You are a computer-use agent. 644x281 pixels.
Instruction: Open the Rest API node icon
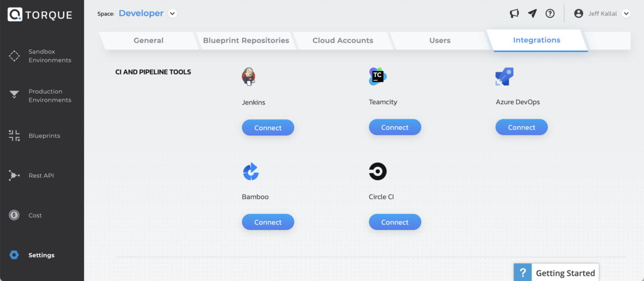point(14,176)
